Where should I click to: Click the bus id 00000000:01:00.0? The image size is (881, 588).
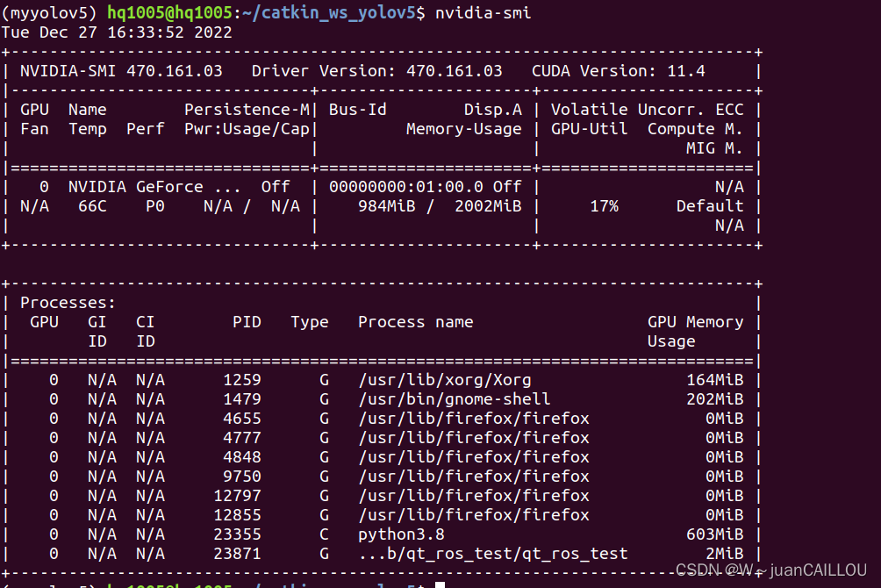pyautogui.click(x=405, y=187)
